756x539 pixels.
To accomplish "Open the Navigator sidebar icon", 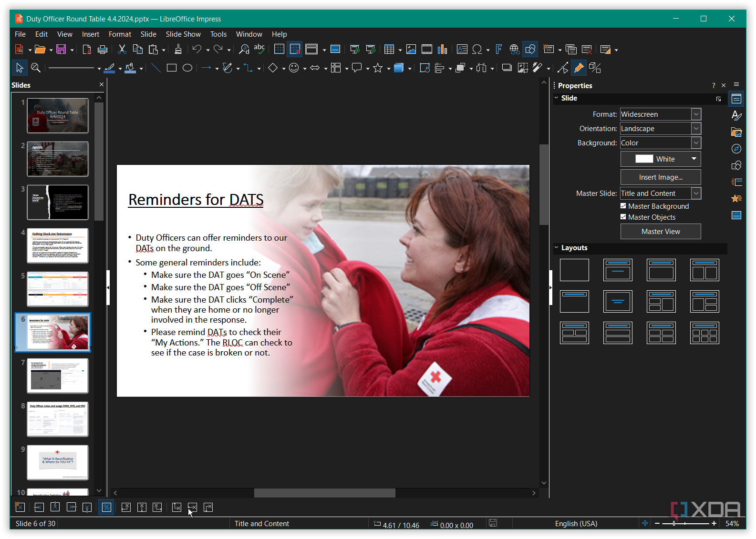I will pyautogui.click(x=736, y=149).
